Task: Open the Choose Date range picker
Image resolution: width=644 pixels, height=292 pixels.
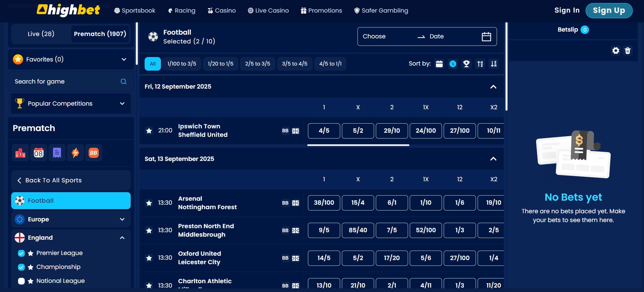Action: click(427, 36)
